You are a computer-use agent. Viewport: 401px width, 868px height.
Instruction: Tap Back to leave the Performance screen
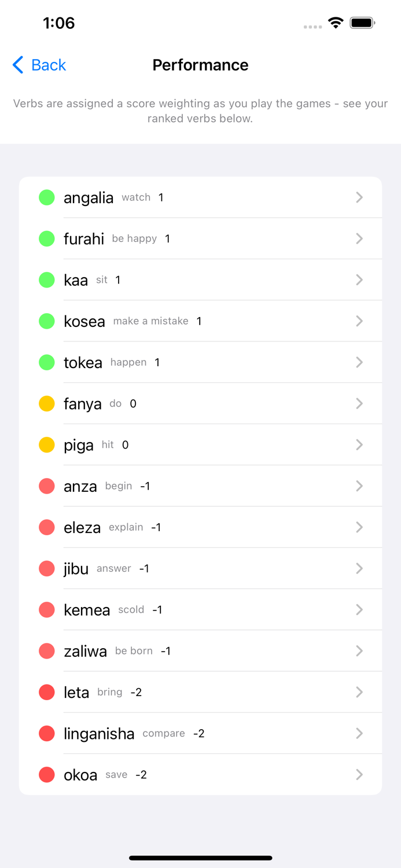click(x=38, y=65)
